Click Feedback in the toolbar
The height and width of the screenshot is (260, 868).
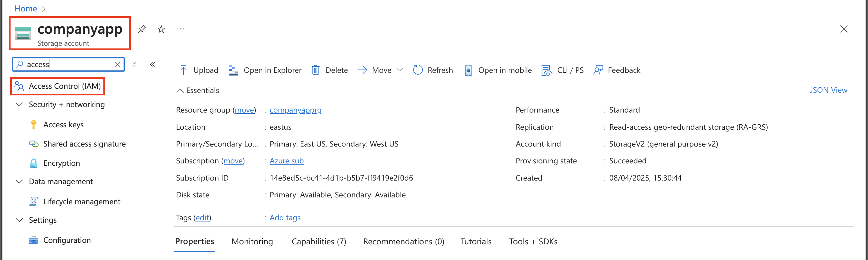[x=617, y=70]
